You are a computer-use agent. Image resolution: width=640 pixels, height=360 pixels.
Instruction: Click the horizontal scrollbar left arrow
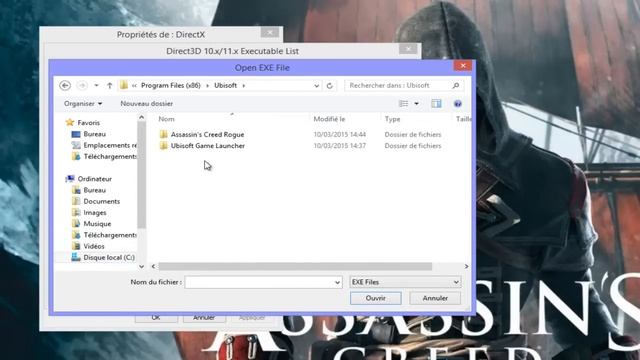pos(153,267)
